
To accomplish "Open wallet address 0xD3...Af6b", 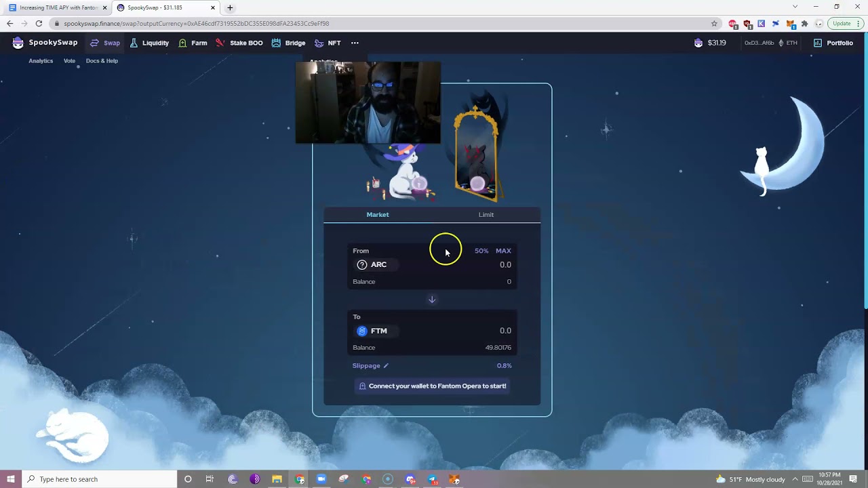I will [x=759, y=43].
